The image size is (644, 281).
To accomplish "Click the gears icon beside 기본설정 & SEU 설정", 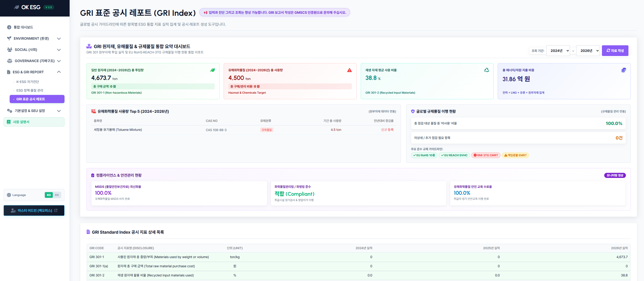I will [10, 111].
